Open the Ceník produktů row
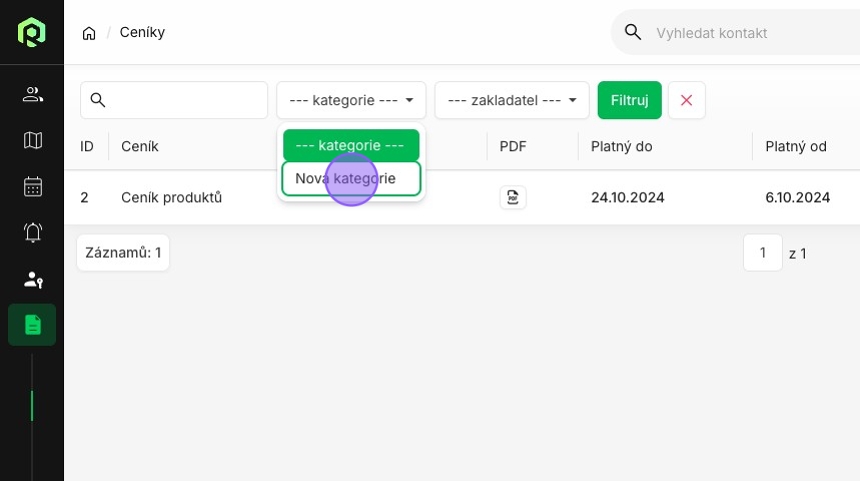This screenshot has height=481, width=860. click(462, 197)
